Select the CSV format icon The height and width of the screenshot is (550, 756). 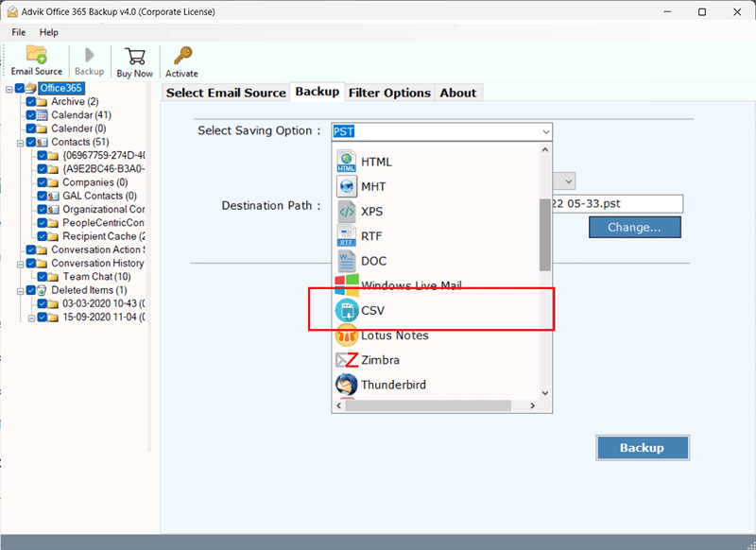pyautogui.click(x=347, y=310)
